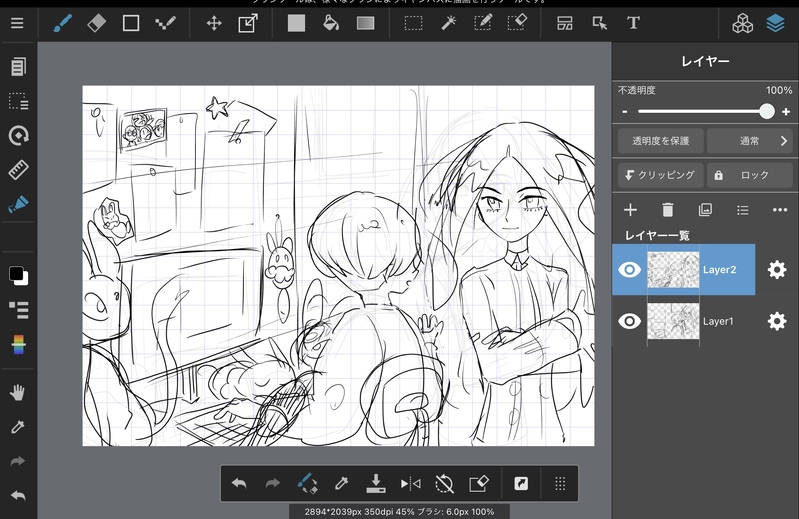Decrease opacity with the minus button
The height and width of the screenshot is (519, 799).
[625, 112]
